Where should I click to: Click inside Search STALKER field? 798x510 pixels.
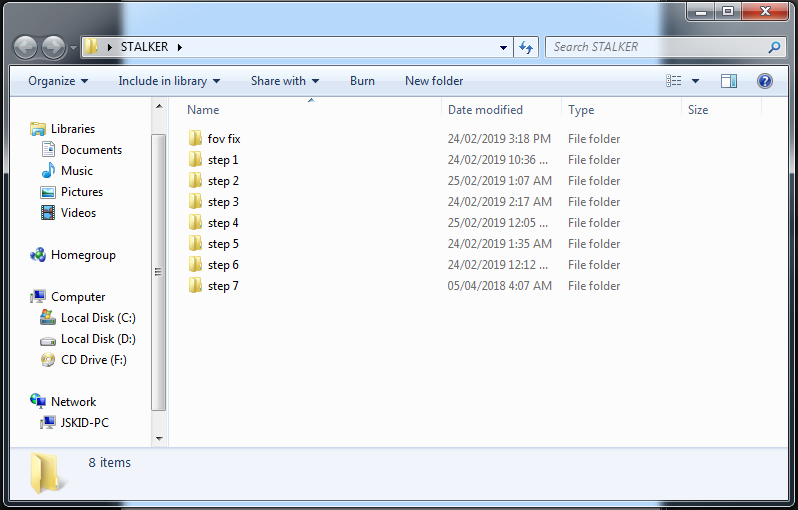point(657,47)
